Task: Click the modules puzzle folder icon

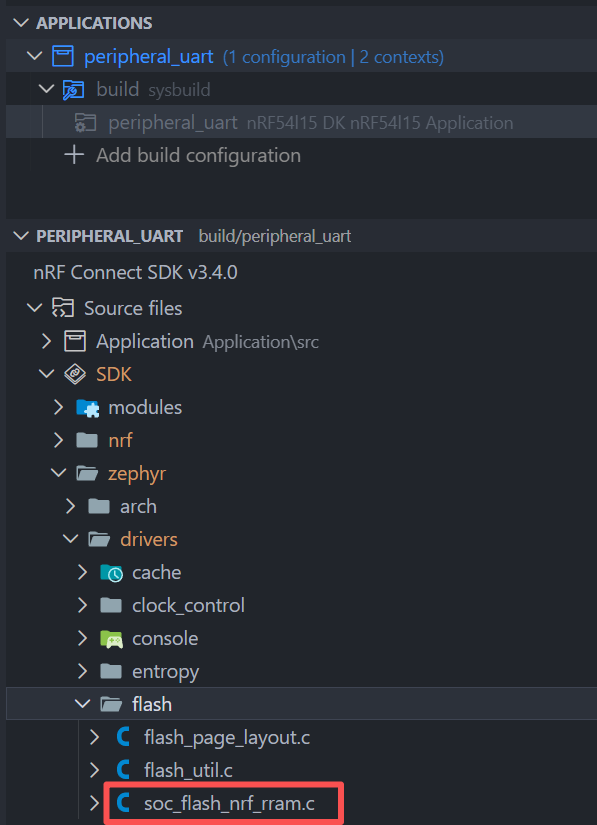Action: (x=87, y=408)
